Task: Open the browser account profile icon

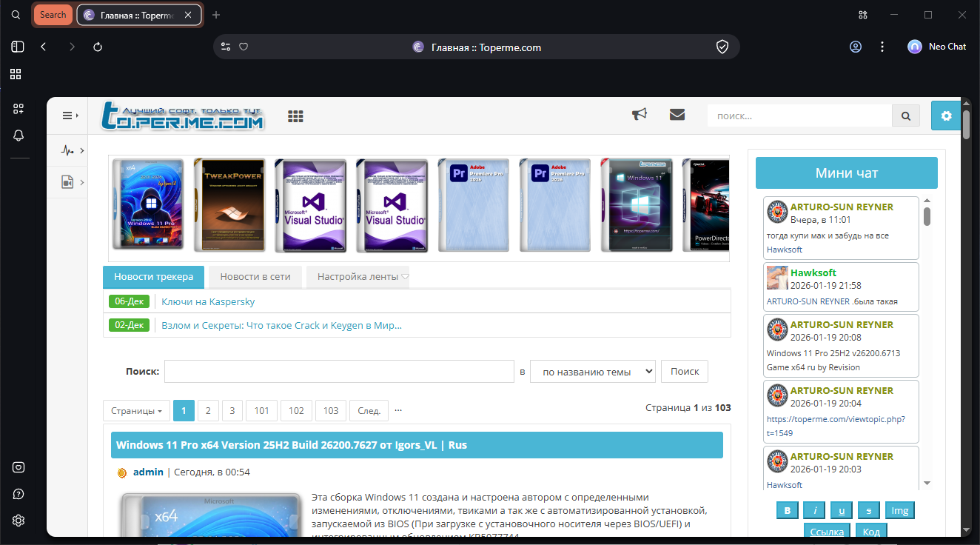Action: (856, 47)
